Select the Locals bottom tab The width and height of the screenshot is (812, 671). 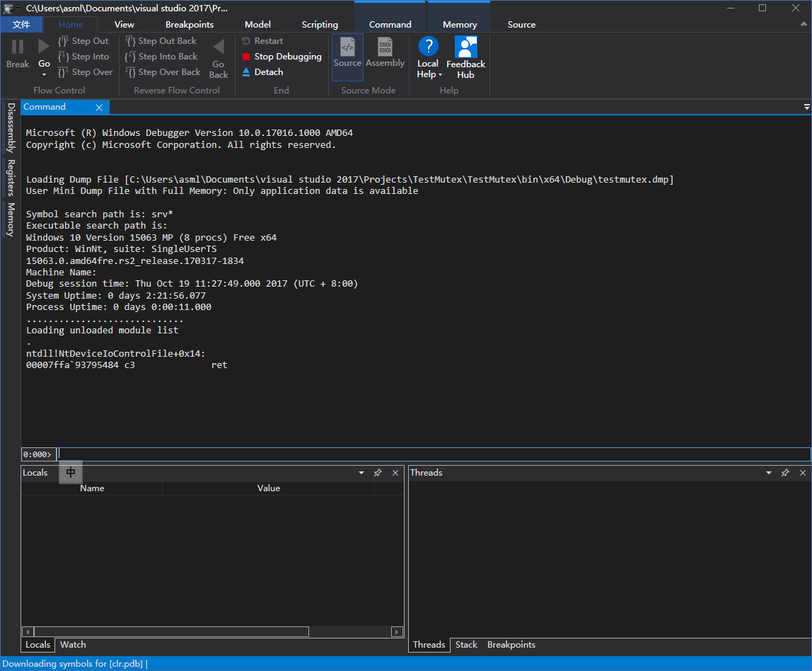tap(37, 645)
